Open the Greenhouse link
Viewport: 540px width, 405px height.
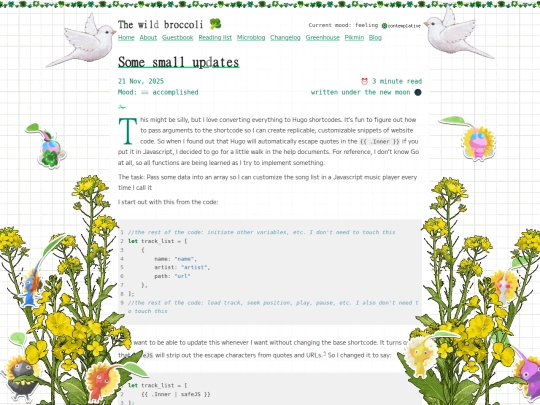pyautogui.click(x=323, y=38)
